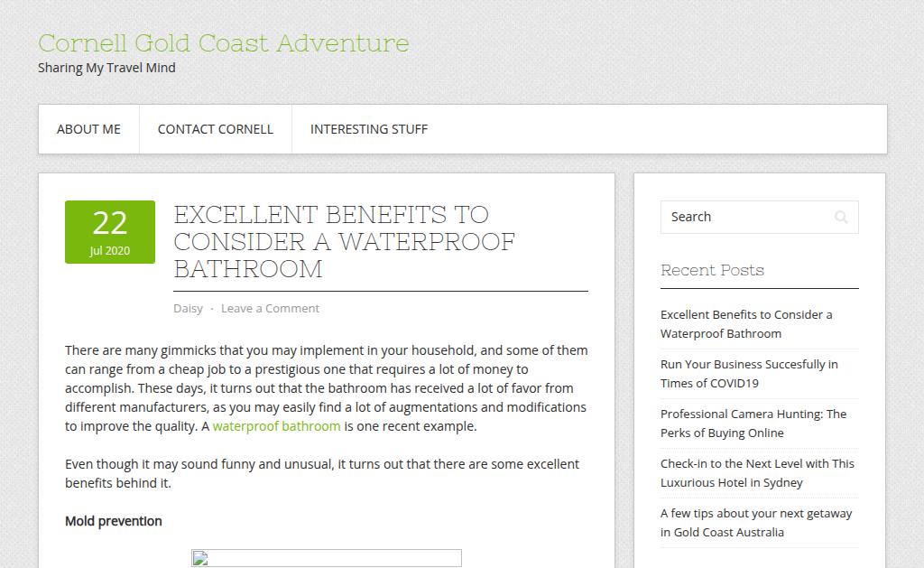Click Leave a Comment link
This screenshot has height=568, width=924.
[x=270, y=309]
